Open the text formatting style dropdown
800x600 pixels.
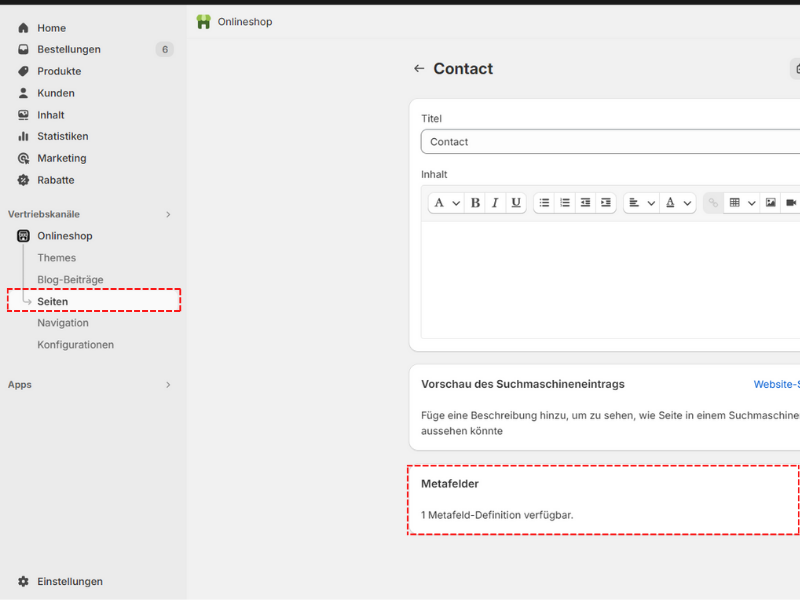[446, 203]
